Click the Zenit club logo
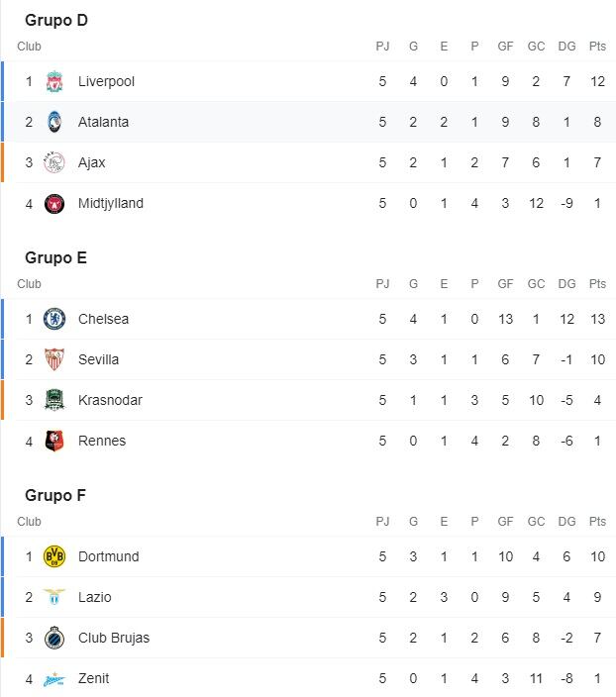The width and height of the screenshot is (616, 697). [54, 679]
